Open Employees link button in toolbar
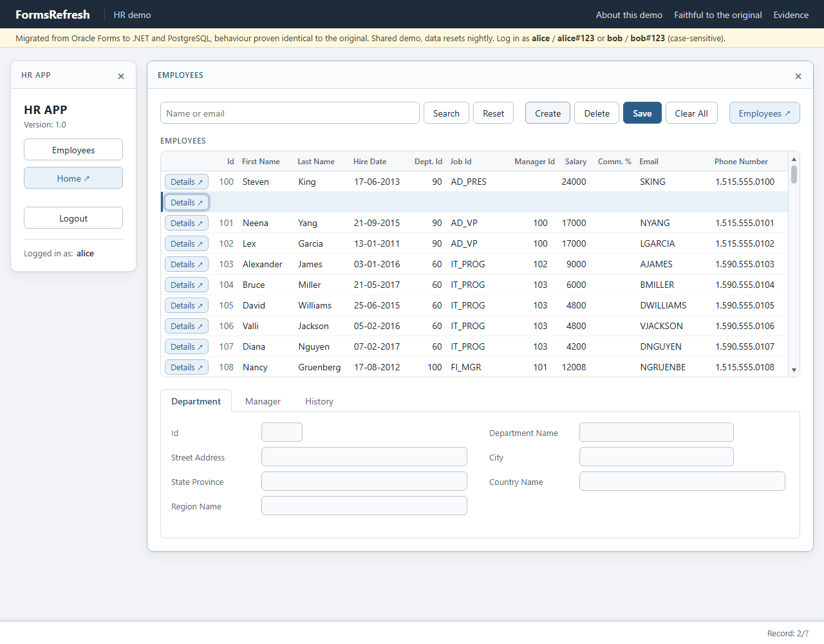 765,113
